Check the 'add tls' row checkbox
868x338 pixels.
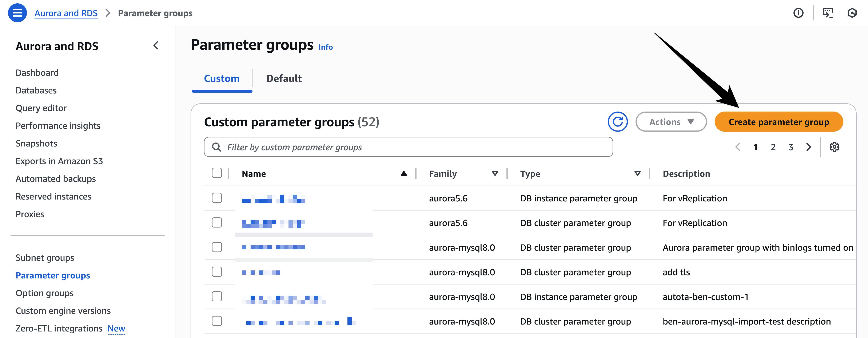point(217,272)
